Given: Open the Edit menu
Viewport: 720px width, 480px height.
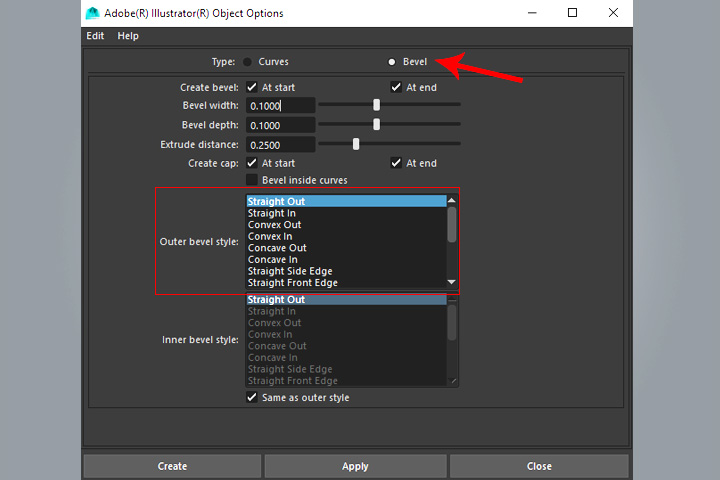Looking at the screenshot, I should point(95,36).
